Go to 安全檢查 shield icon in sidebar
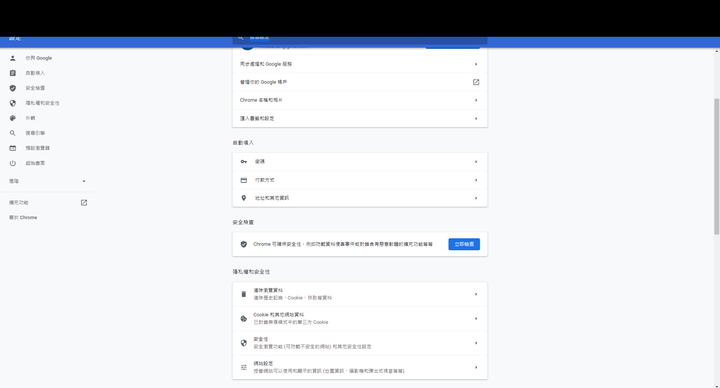 coord(13,88)
